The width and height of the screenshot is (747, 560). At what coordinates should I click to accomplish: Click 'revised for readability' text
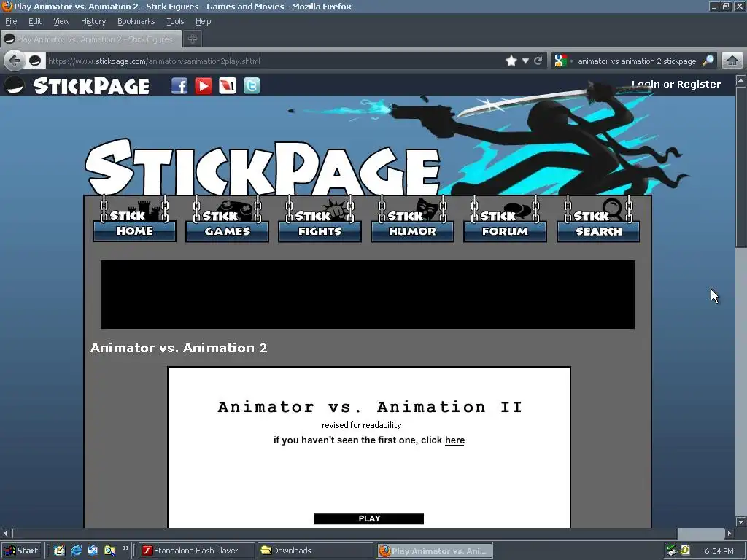[x=361, y=425]
